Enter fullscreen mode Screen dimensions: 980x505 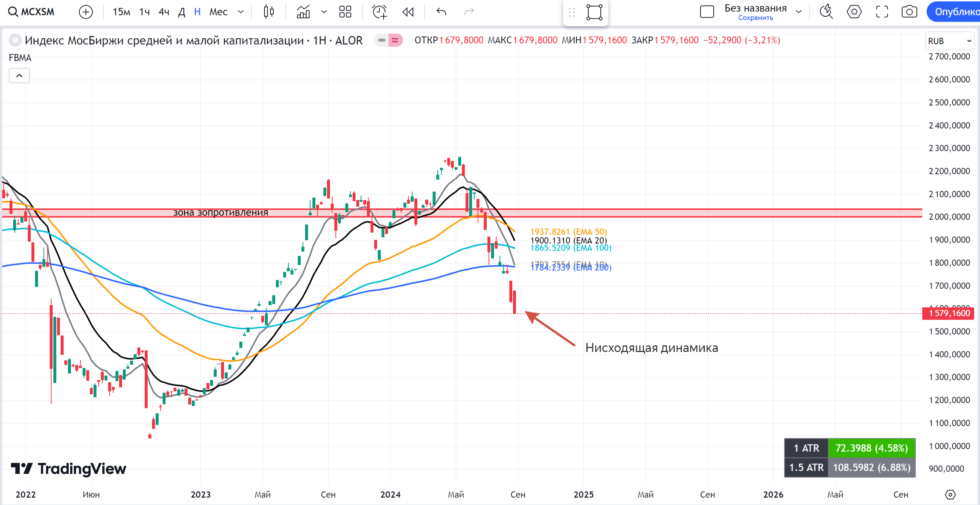[x=881, y=12]
